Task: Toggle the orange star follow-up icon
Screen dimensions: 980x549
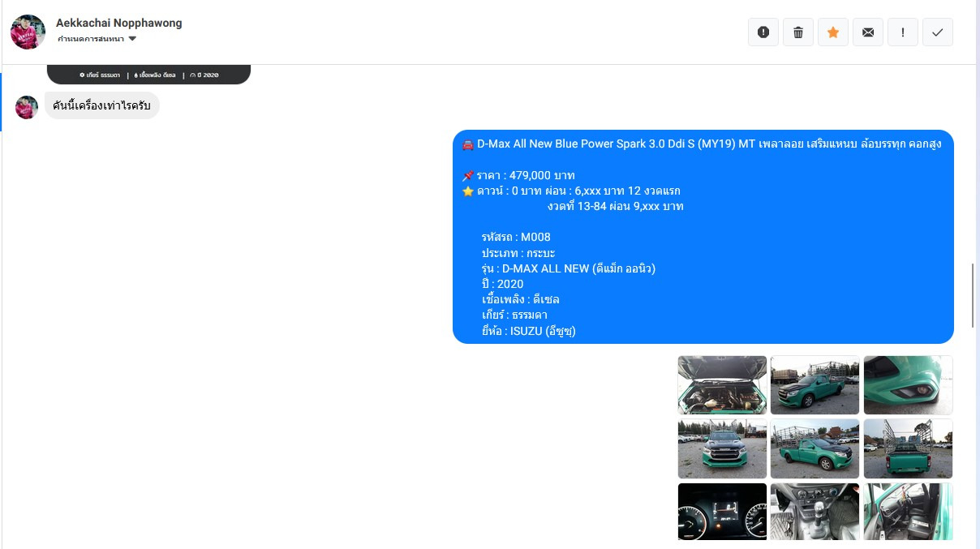Action: point(833,32)
